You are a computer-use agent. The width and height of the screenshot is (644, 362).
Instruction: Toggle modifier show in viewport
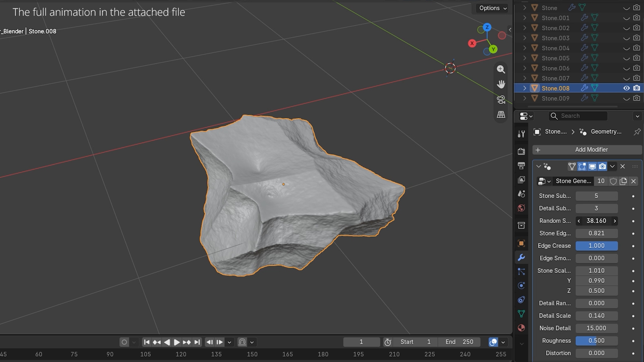click(592, 167)
